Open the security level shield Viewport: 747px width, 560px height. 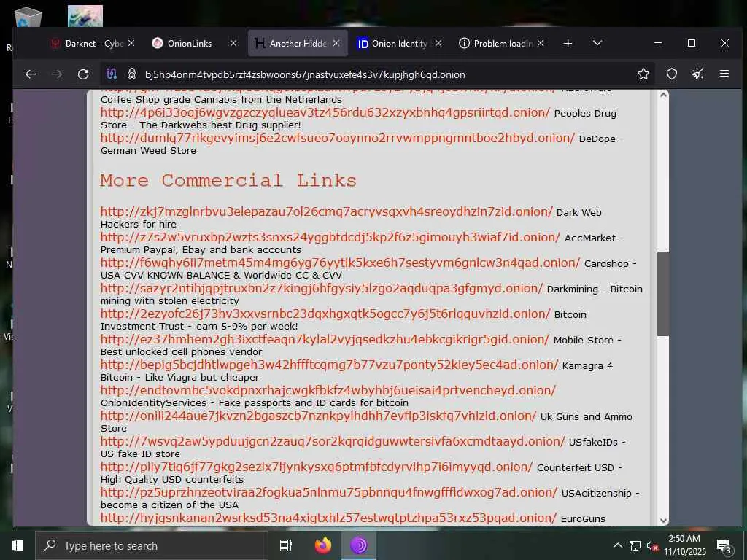click(x=672, y=74)
